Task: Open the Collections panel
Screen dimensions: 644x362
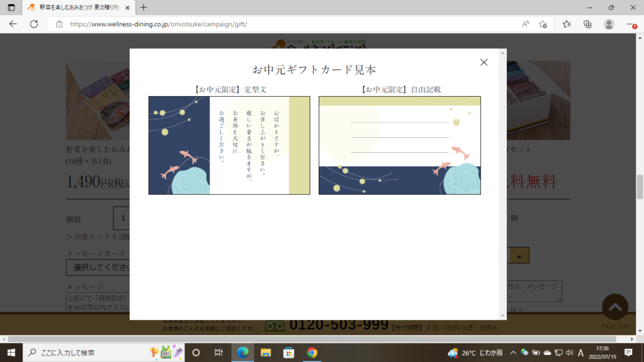Action: (x=588, y=24)
